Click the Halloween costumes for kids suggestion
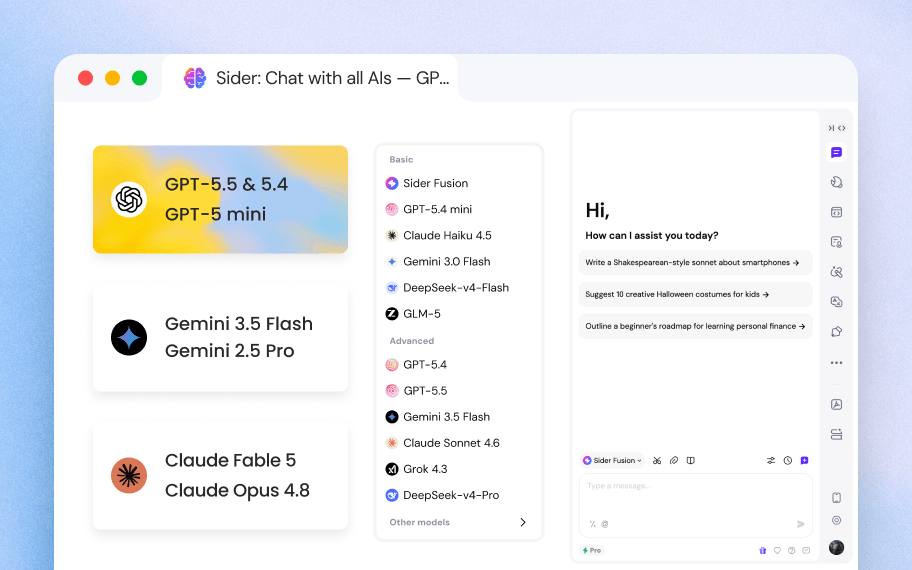912x570 pixels. 696,294
